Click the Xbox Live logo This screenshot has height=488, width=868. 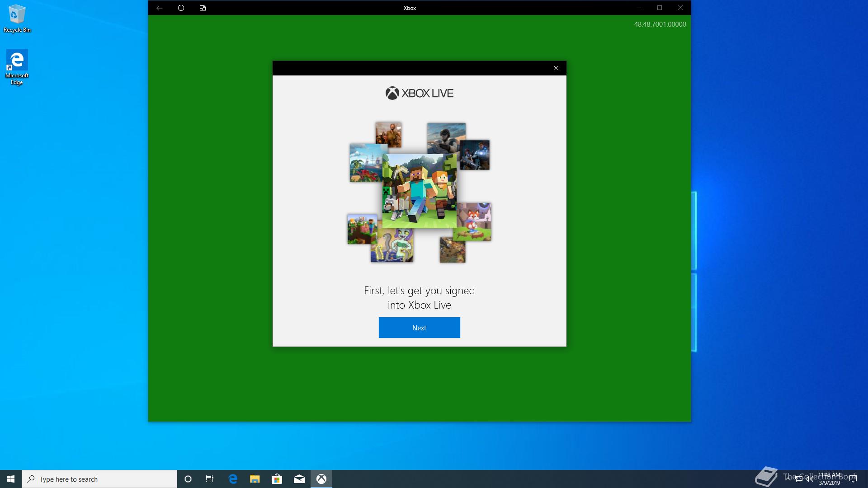click(x=419, y=93)
